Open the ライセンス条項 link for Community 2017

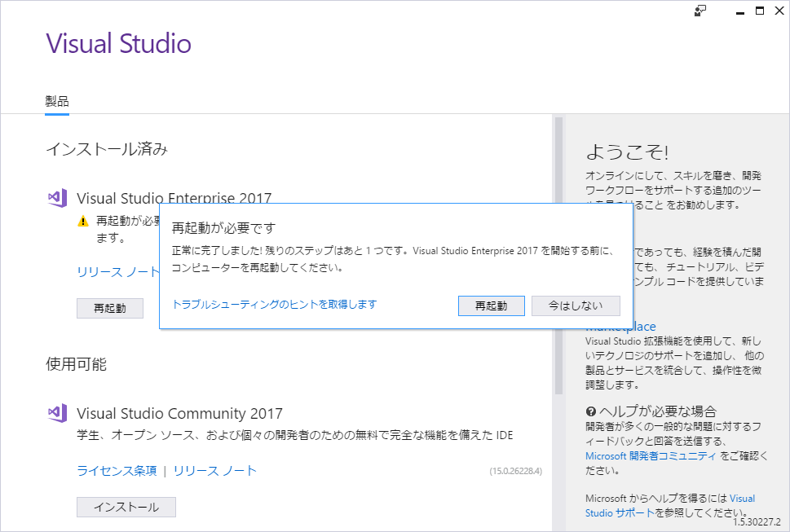click(x=117, y=471)
